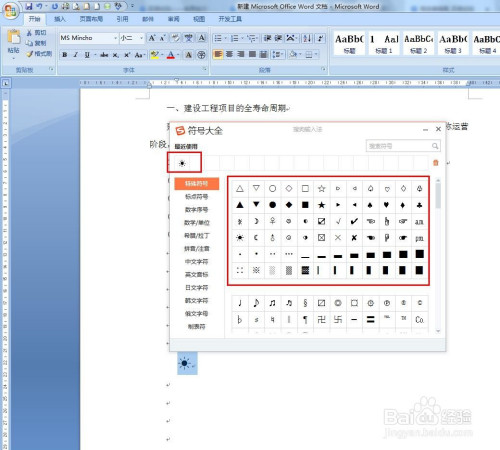
Task: Open the Change Case Aa dropdown
Action: pyautogui.click(x=139, y=55)
